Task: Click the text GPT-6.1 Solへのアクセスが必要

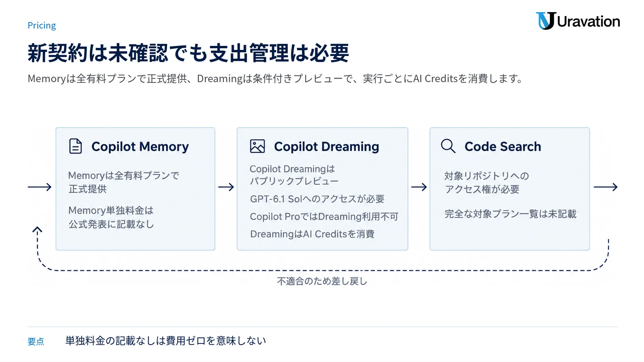Action: [x=317, y=199]
